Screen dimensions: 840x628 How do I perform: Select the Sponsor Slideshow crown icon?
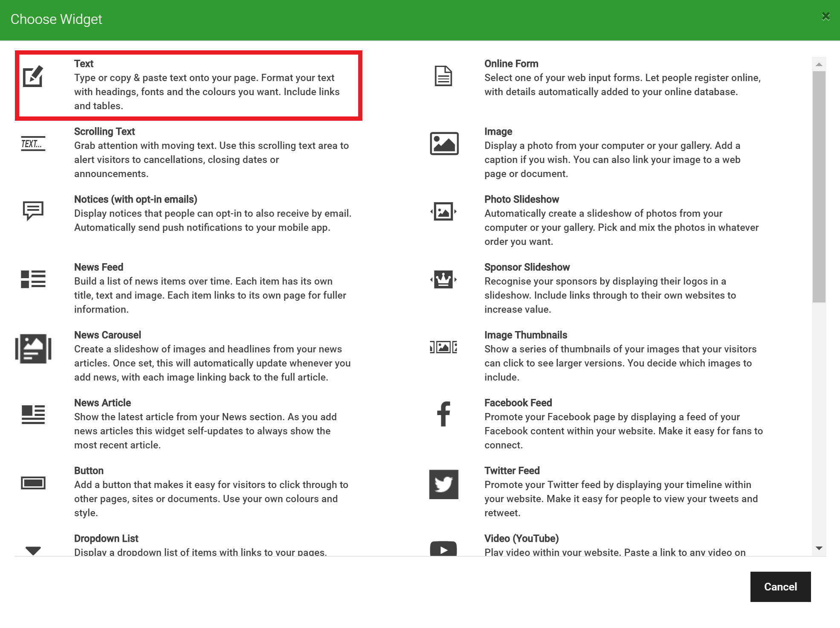443,279
